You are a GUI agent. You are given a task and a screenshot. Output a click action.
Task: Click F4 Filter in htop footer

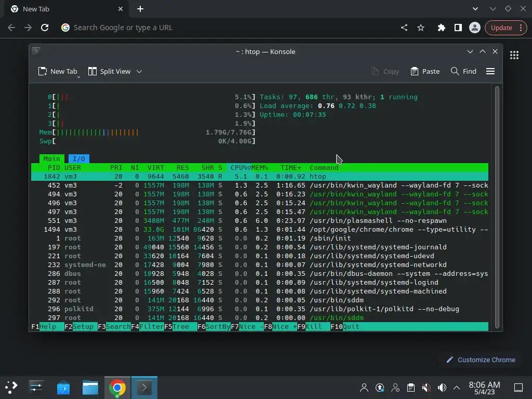147,326
